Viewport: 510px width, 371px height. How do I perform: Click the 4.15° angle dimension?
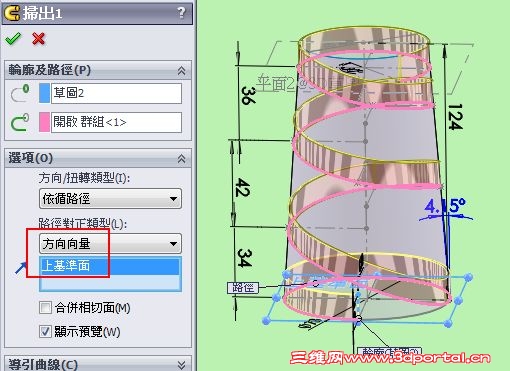(x=445, y=206)
